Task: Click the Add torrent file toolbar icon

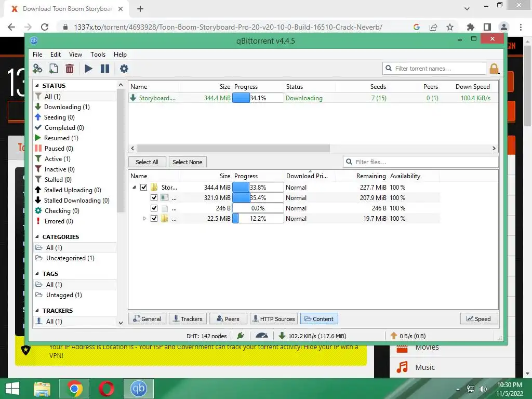Action: (x=54, y=69)
